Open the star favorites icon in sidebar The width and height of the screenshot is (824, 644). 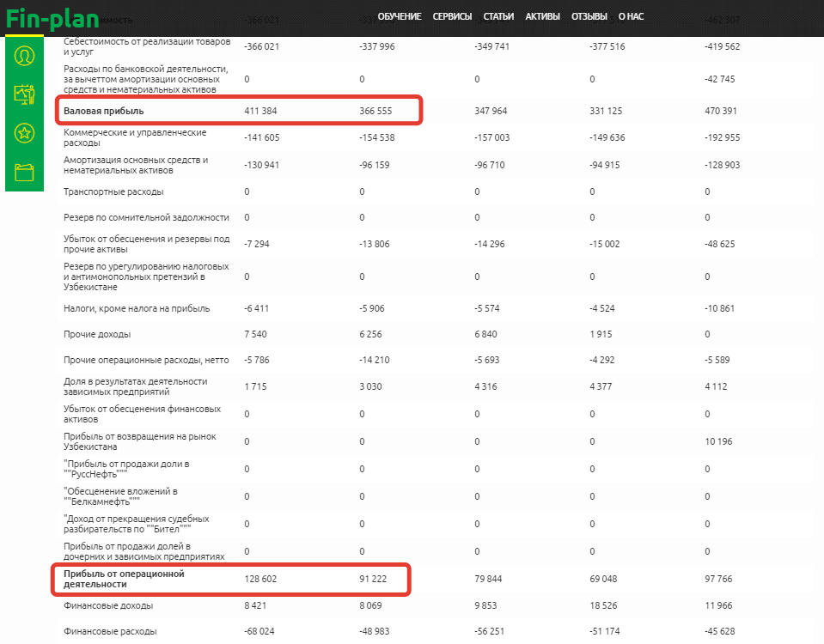coord(24,132)
